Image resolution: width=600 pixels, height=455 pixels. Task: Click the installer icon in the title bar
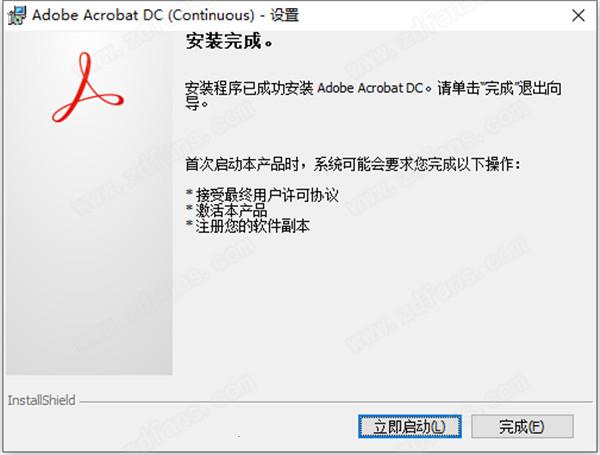click(17, 15)
